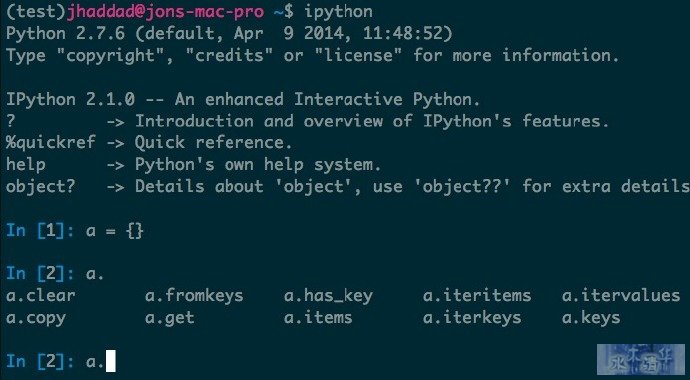Image resolution: width=690 pixels, height=380 pixels.
Task: Pick the a.keys suggestion
Action: [591, 318]
